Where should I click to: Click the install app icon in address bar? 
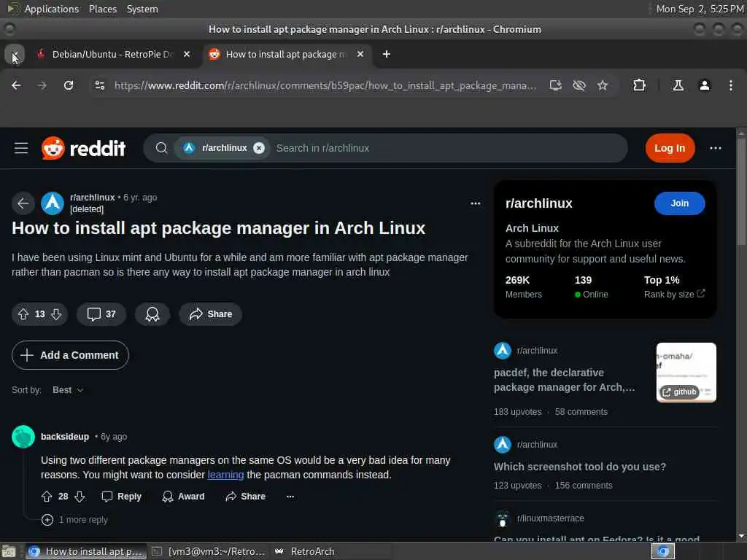pos(555,85)
